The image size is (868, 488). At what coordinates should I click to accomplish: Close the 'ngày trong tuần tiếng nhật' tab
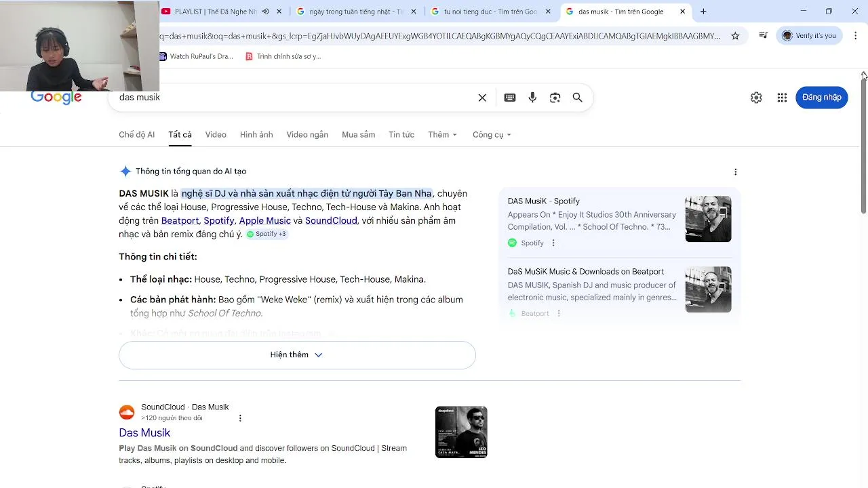(413, 12)
